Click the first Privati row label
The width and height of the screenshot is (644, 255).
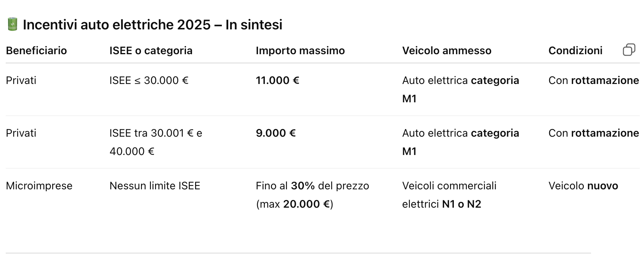(x=21, y=80)
